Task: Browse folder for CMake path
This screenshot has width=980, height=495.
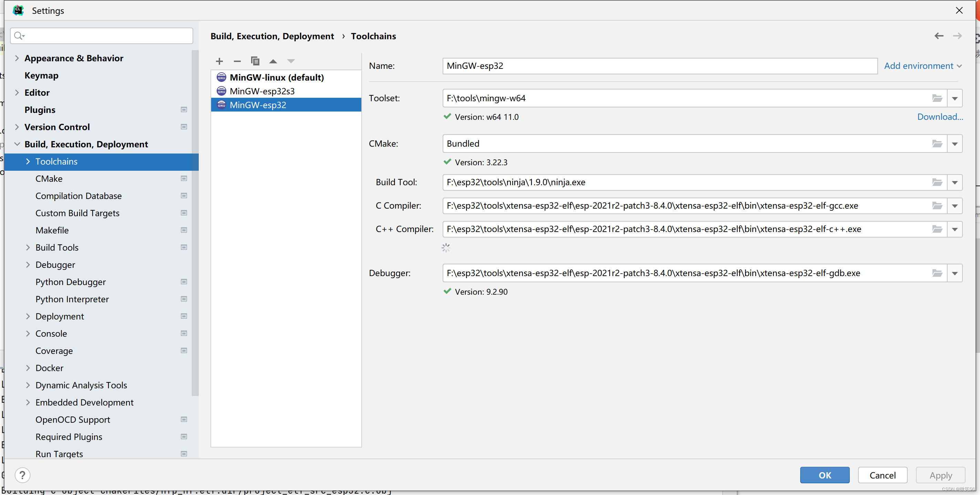Action: click(937, 144)
